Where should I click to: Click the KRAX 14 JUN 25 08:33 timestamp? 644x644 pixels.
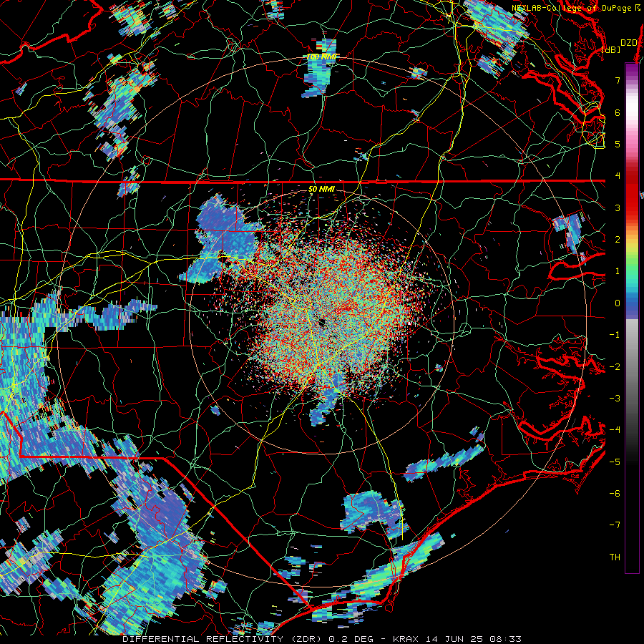[x=457, y=639]
